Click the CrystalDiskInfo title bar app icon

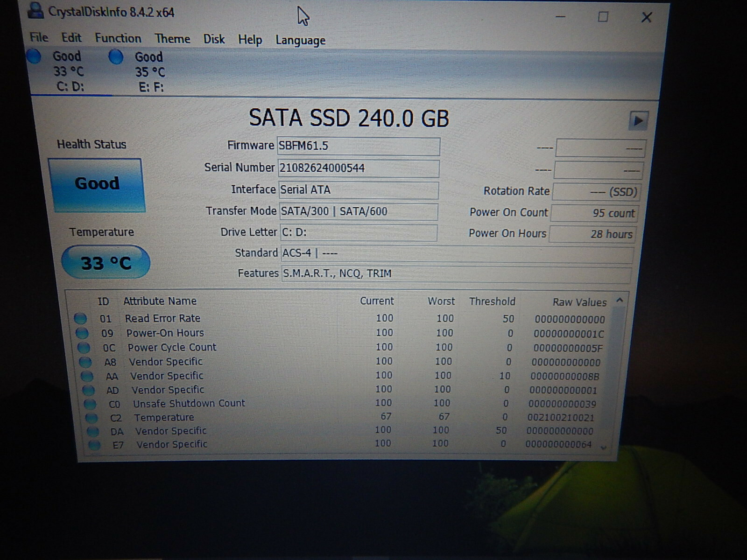pos(35,11)
